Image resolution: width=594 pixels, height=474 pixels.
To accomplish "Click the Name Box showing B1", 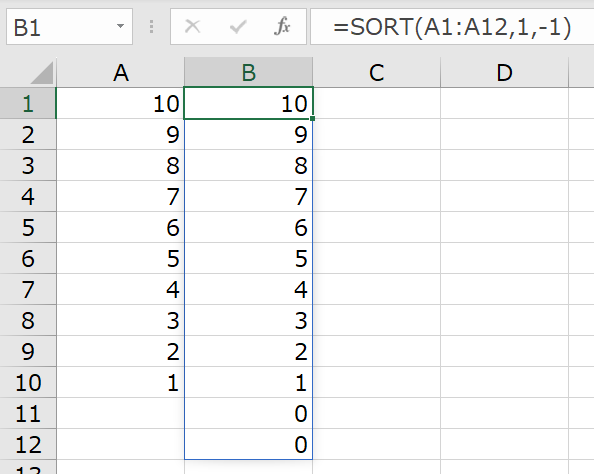I will 69,27.
